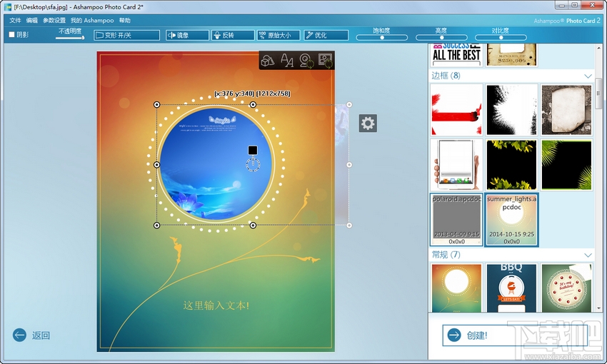The width and height of the screenshot is (607, 364).
Task: Select the BBQ template thumbnail
Action: [512, 288]
